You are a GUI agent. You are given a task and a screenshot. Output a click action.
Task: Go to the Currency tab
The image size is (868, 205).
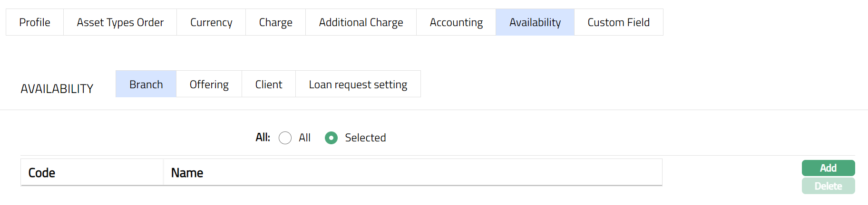tap(211, 22)
